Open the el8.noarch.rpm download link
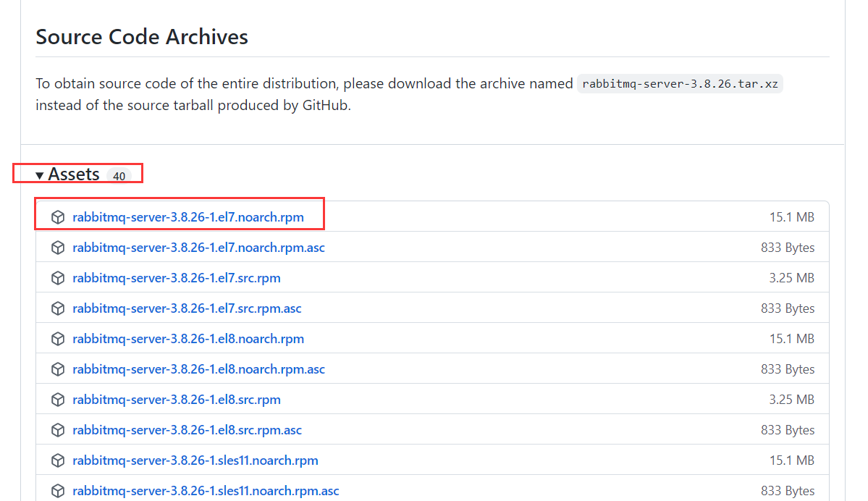 (x=188, y=338)
